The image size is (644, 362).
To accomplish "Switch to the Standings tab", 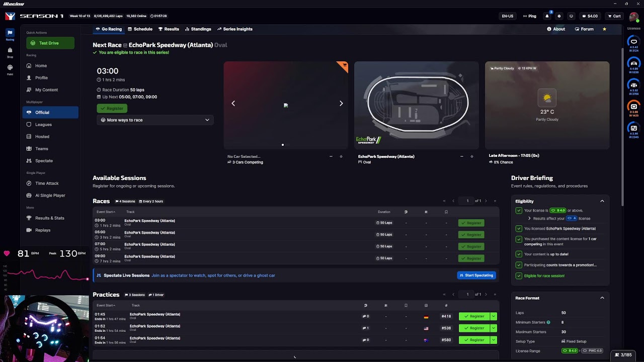I will 198,29.
